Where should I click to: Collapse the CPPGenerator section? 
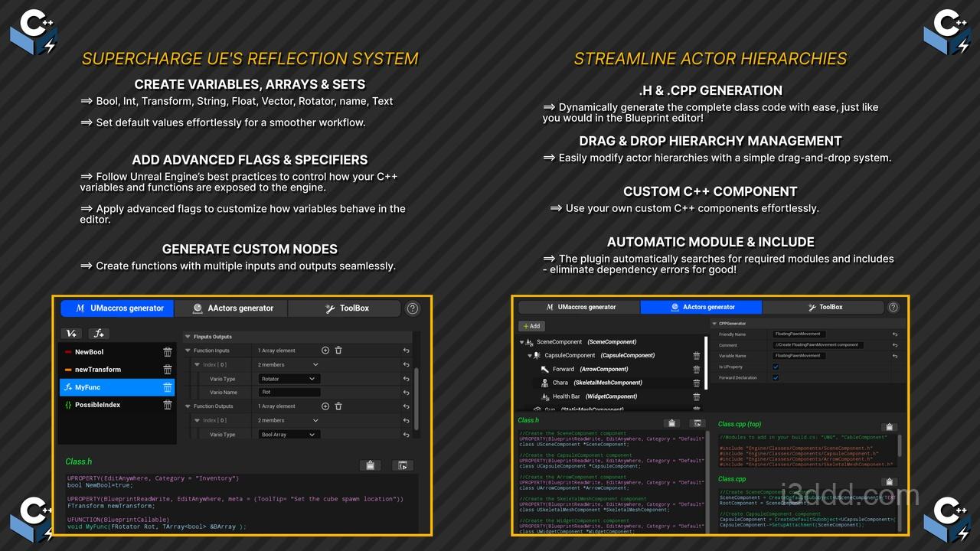(713, 324)
